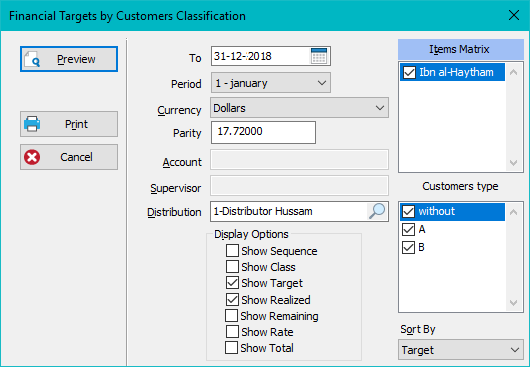Viewport: 530px width, 367px height.
Task: Open the Currency dropdown showing Dollars
Action: click(299, 108)
